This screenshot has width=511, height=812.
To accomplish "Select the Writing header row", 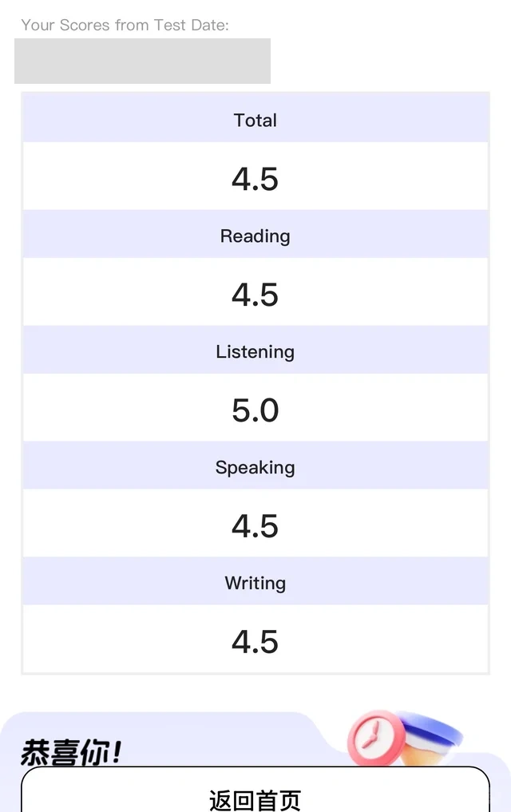I will (x=255, y=581).
